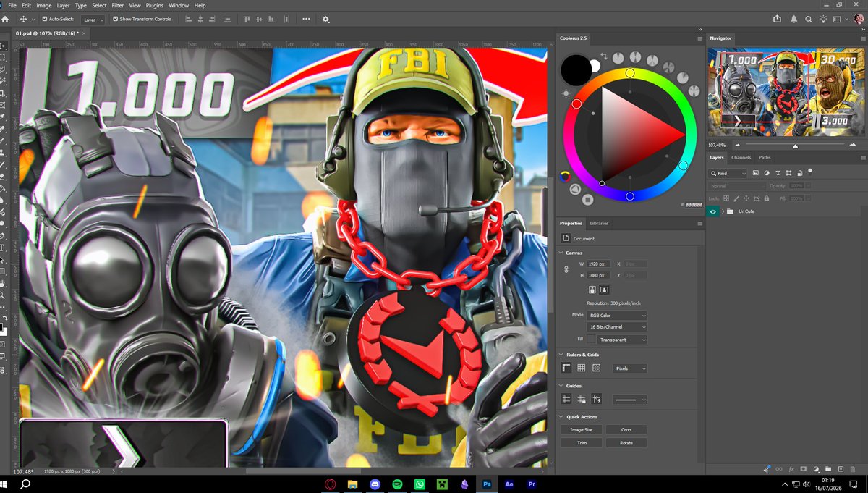Open the Pixels ruler units dropdown
Image resolution: width=868 pixels, height=493 pixels.
630,368
